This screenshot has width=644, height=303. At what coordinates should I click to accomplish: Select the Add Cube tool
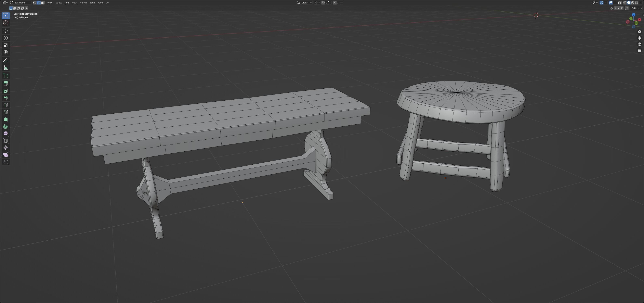point(6,76)
